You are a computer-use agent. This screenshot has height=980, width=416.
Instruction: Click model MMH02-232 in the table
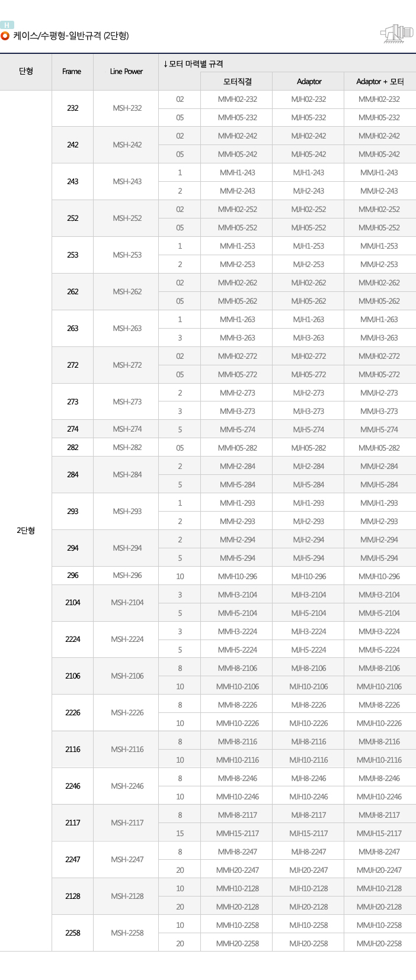tap(237, 99)
